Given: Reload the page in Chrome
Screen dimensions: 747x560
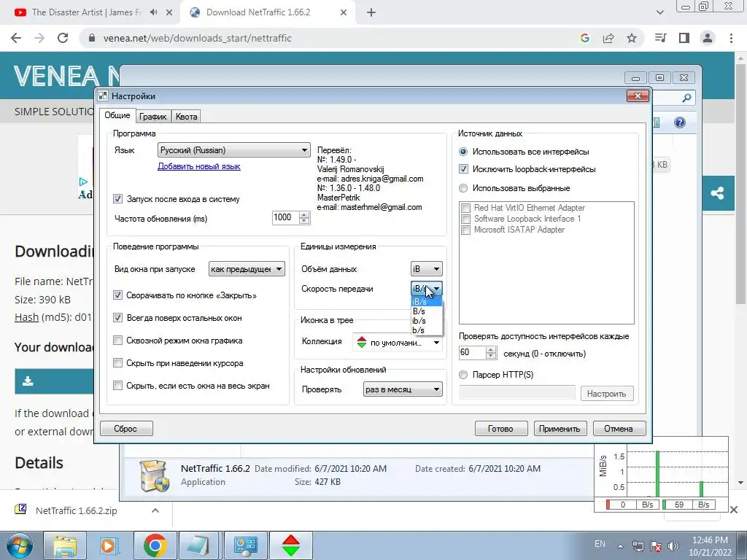Looking at the screenshot, I should click(x=63, y=38).
